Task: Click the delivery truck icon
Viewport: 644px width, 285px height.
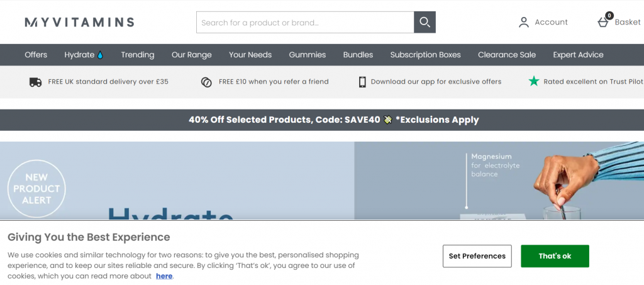Action: 35,82
